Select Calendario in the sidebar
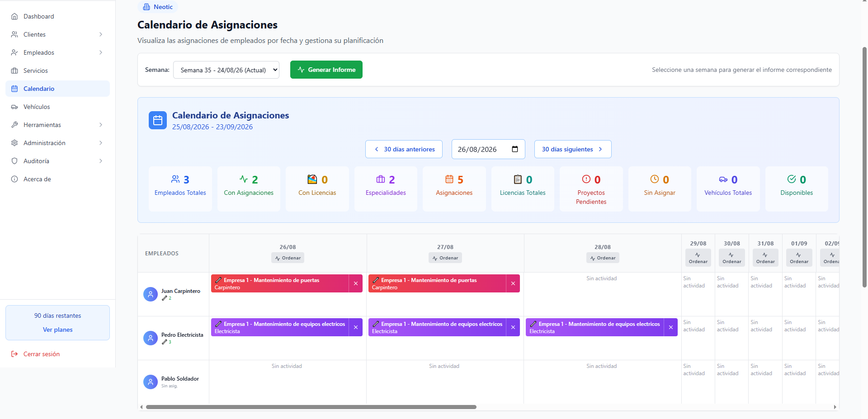 coord(57,89)
